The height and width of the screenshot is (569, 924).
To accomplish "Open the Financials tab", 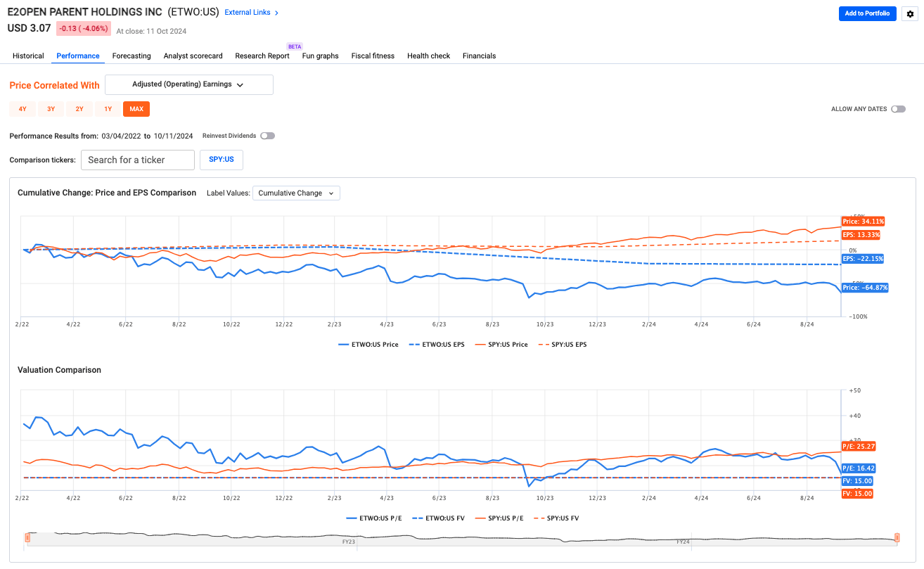I will click(479, 56).
